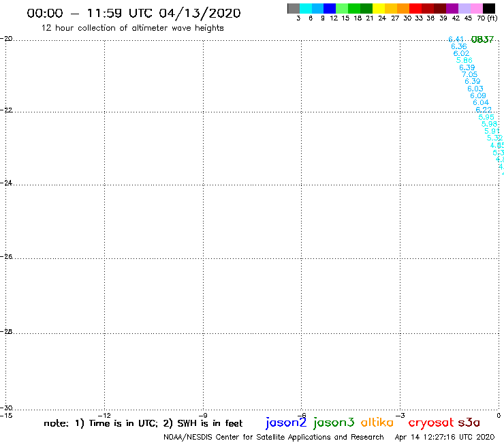This screenshot has width=504, height=443.
Task: Click the pure blue swatch in the color scale
Action: pyautogui.click(x=330, y=8)
